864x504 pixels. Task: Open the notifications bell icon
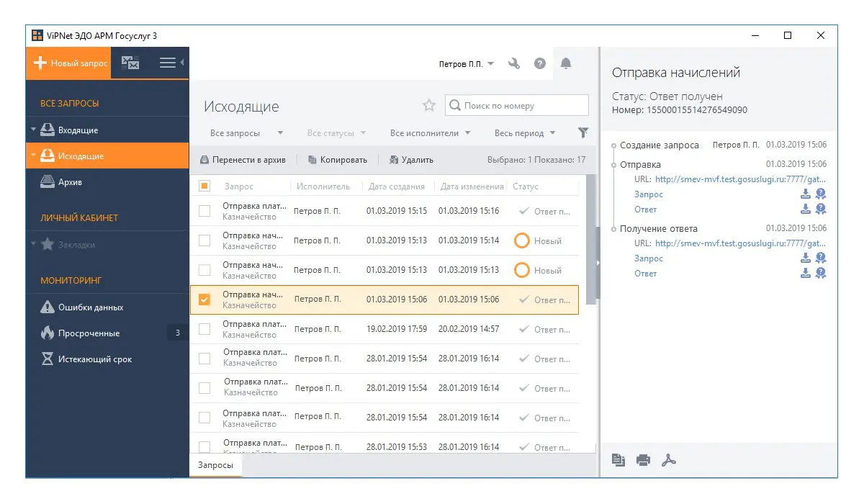pos(566,63)
